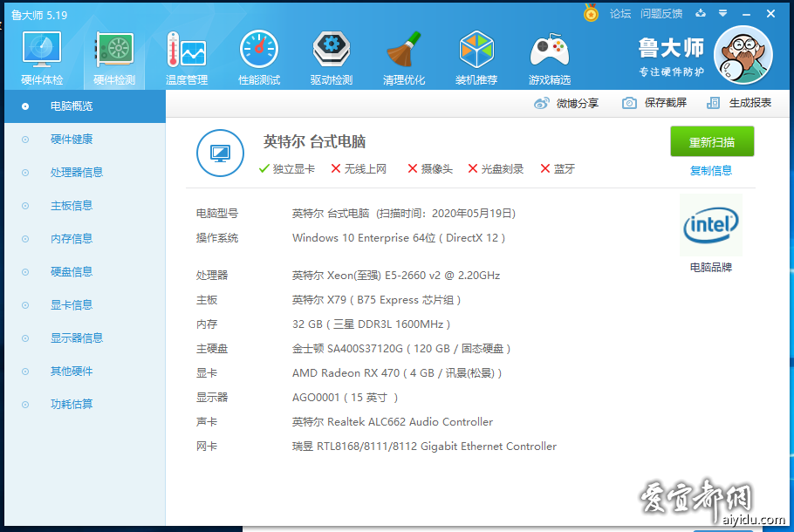The width and height of the screenshot is (794, 532).
Task: Share via 微博分享 Weibo button
Action: point(567,103)
